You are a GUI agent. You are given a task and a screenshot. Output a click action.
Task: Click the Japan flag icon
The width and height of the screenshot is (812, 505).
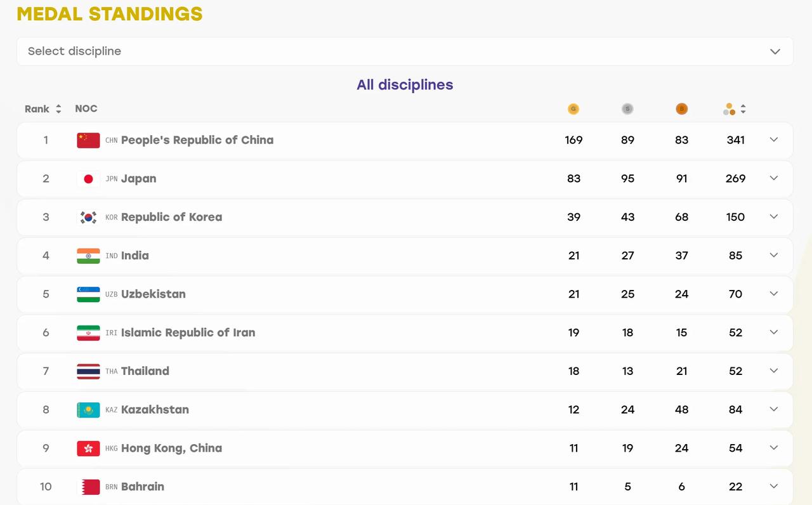click(x=88, y=179)
